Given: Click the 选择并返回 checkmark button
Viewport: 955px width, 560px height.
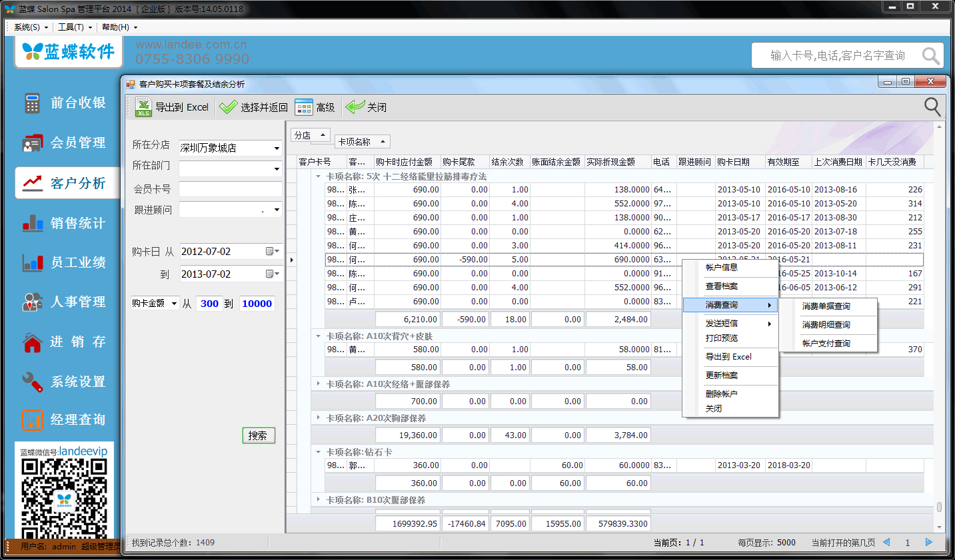Looking at the screenshot, I should pyautogui.click(x=254, y=107).
